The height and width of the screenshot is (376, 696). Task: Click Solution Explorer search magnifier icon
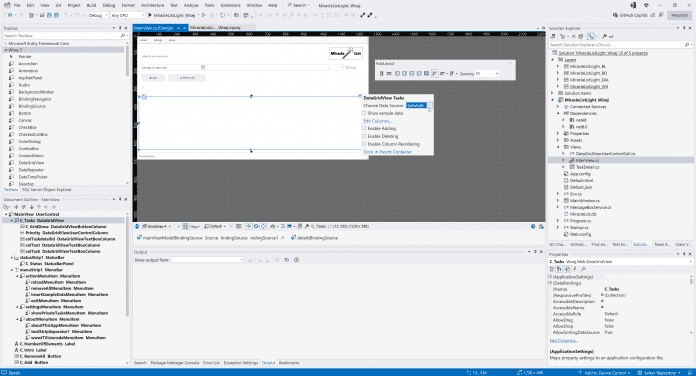(x=686, y=45)
